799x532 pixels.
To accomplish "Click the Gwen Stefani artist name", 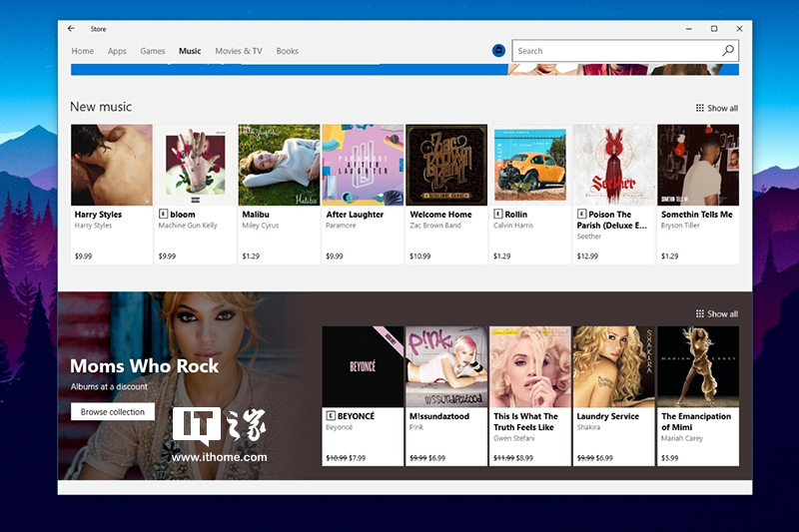I will pyautogui.click(x=513, y=438).
